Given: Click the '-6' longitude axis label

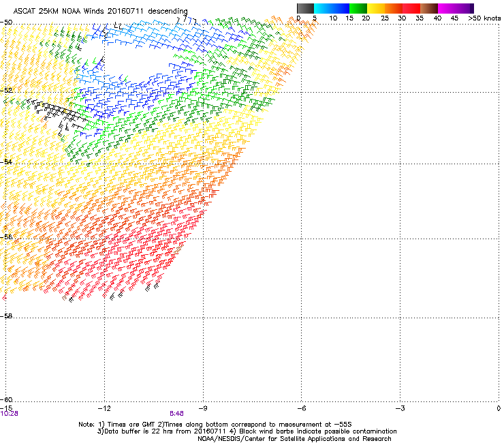Looking at the screenshot, I should [301, 408].
